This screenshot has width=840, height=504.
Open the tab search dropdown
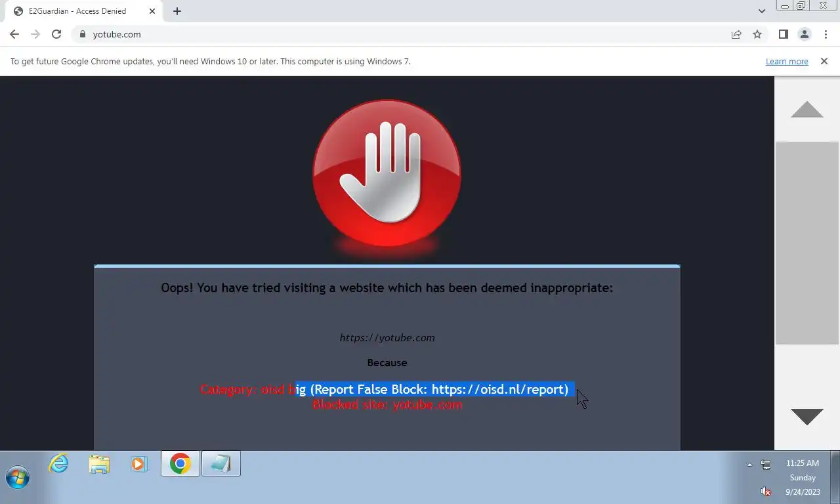tap(762, 11)
